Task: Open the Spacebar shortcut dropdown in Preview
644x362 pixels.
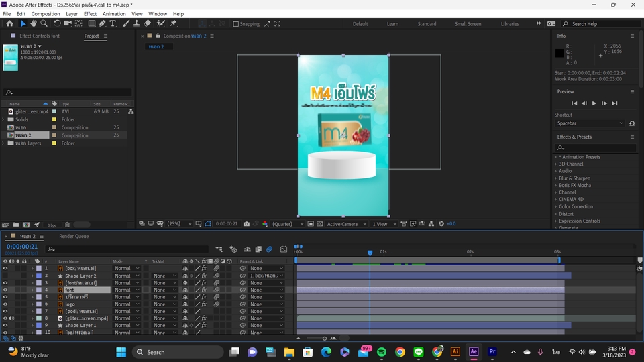Action: [x=590, y=123]
